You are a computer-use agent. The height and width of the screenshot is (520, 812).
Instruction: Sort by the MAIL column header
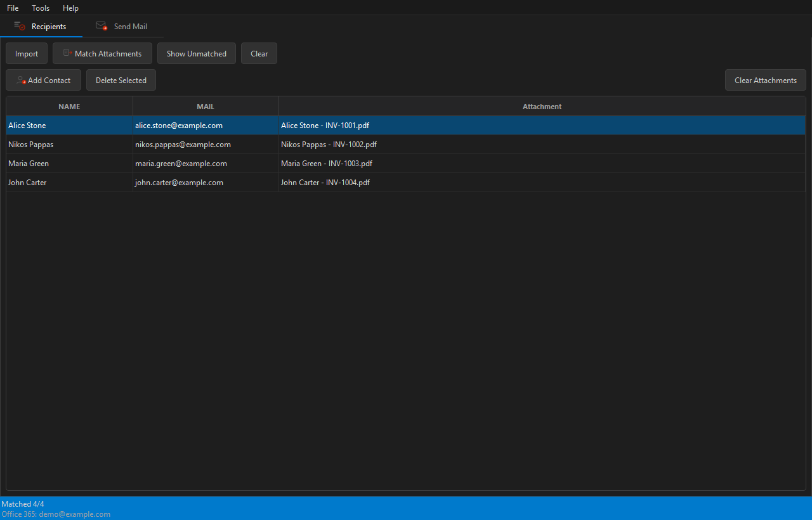tap(206, 107)
